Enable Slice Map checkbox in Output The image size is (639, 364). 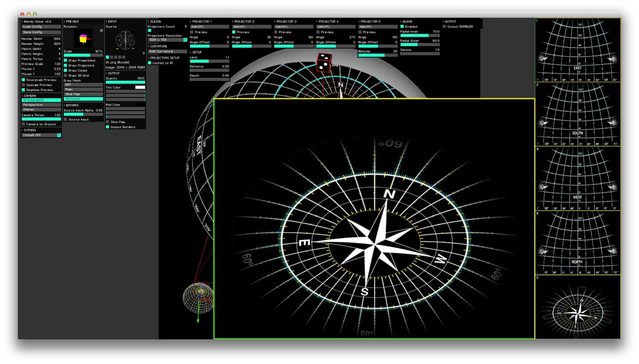point(108,122)
